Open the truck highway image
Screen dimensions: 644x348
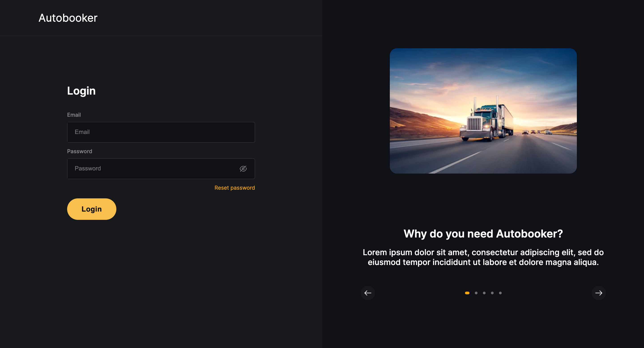pyautogui.click(x=483, y=111)
